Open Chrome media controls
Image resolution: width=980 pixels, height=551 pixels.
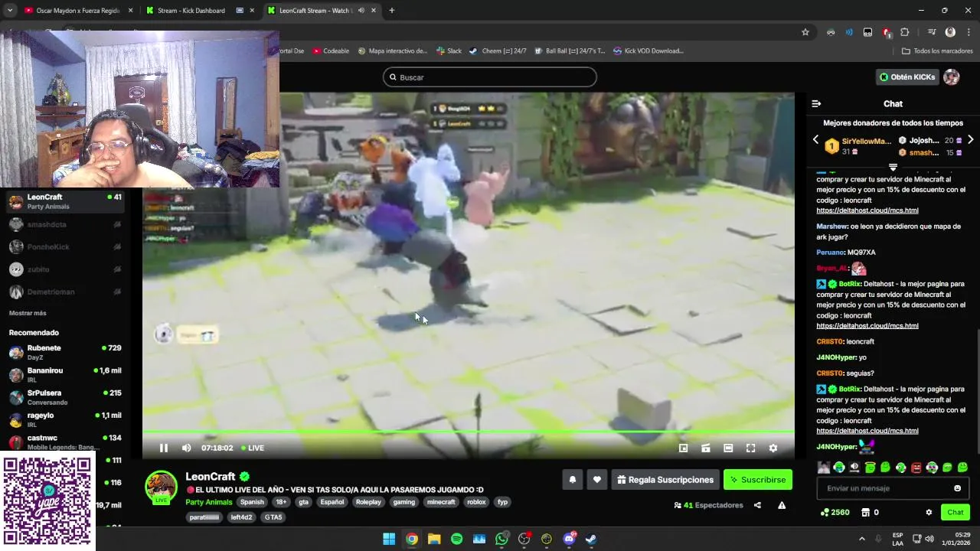click(x=931, y=32)
